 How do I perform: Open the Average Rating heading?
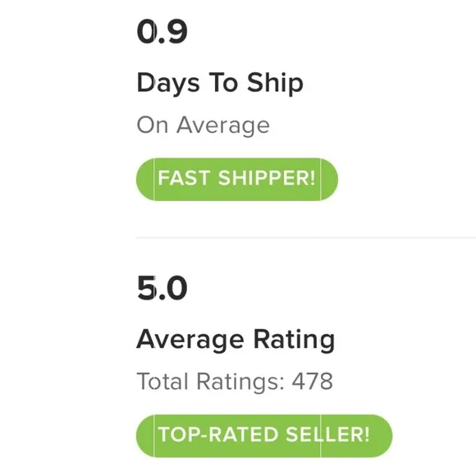[x=236, y=340]
